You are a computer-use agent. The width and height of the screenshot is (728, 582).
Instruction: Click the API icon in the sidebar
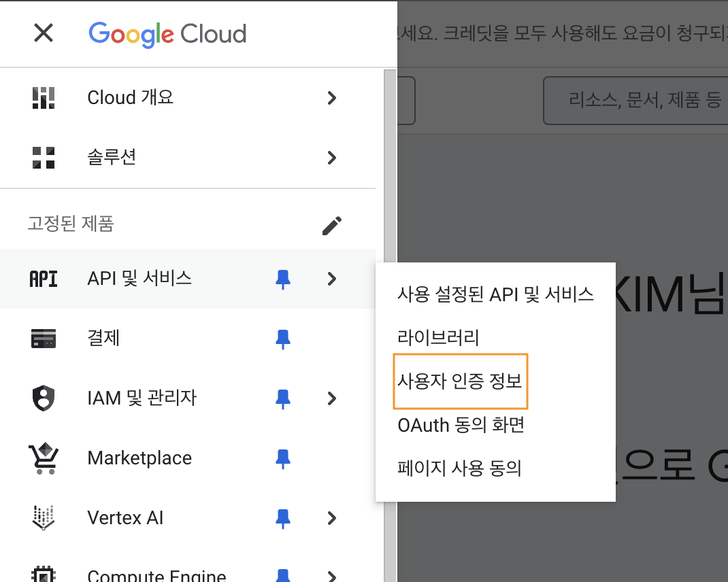pyautogui.click(x=44, y=279)
